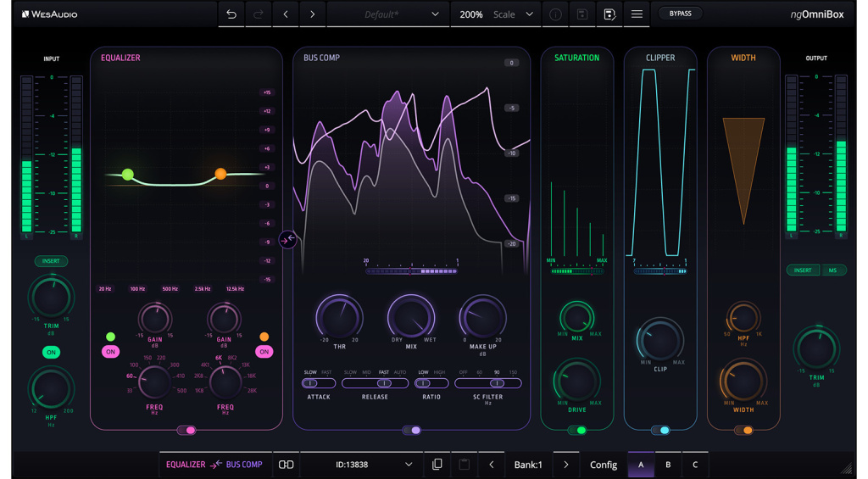Click the low band FREQ knob
Screen dimensions: 868x479
pyautogui.click(x=154, y=382)
